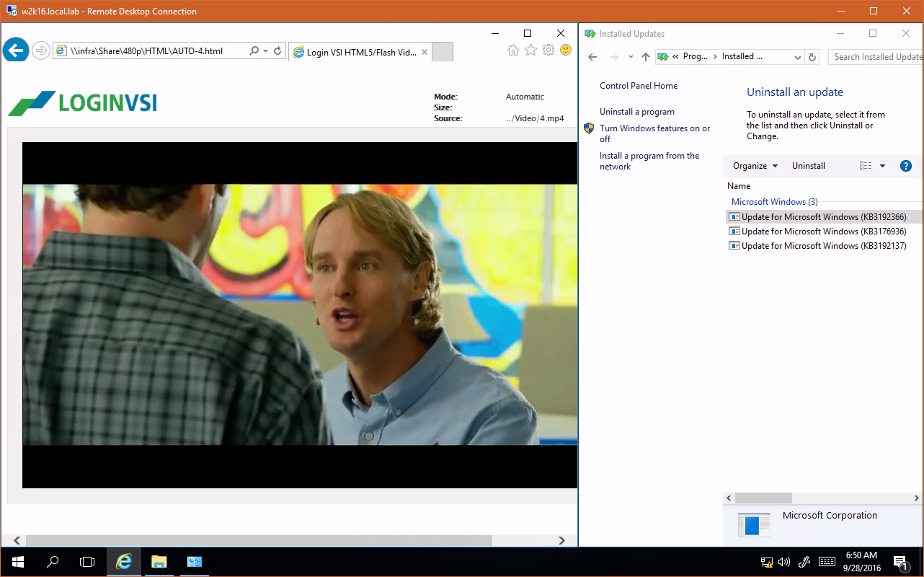Switch to Control Panel taskbar item
Screen dimensions: 924x577
pyautogui.click(x=195, y=562)
